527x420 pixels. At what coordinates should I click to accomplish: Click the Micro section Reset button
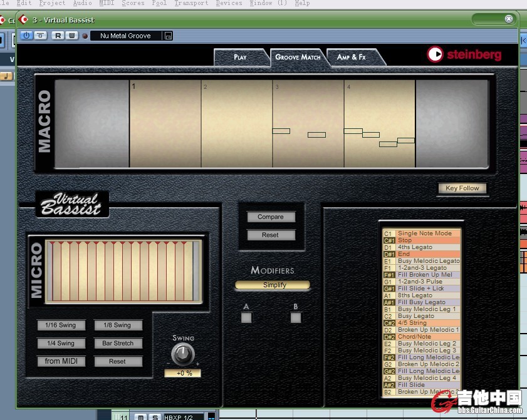coord(117,361)
